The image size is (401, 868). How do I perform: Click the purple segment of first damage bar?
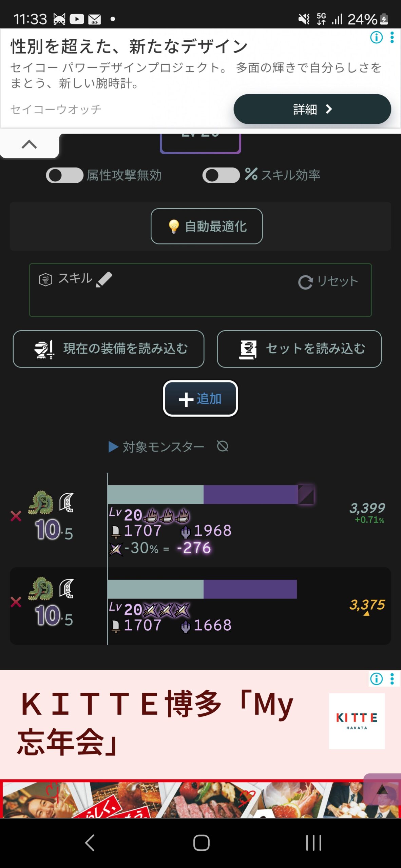pos(250,494)
